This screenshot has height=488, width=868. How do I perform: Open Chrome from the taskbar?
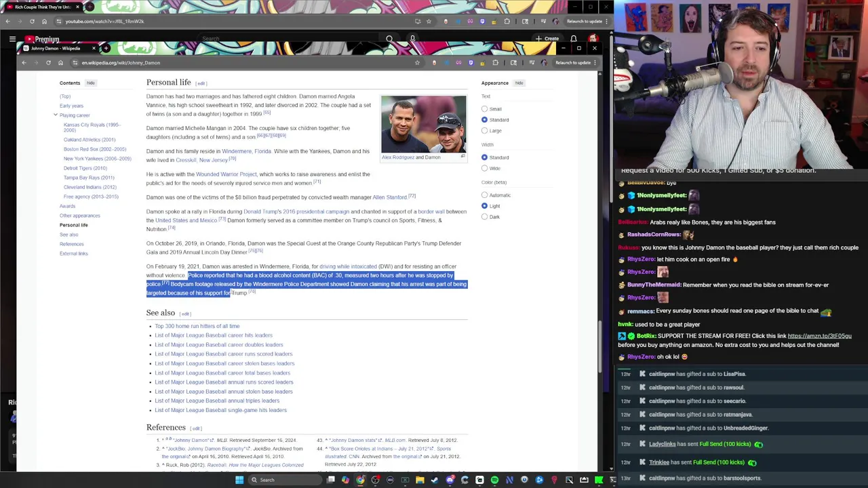tap(360, 480)
